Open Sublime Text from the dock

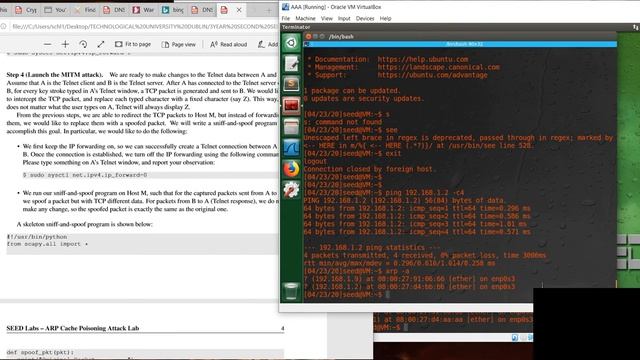(x=291, y=84)
